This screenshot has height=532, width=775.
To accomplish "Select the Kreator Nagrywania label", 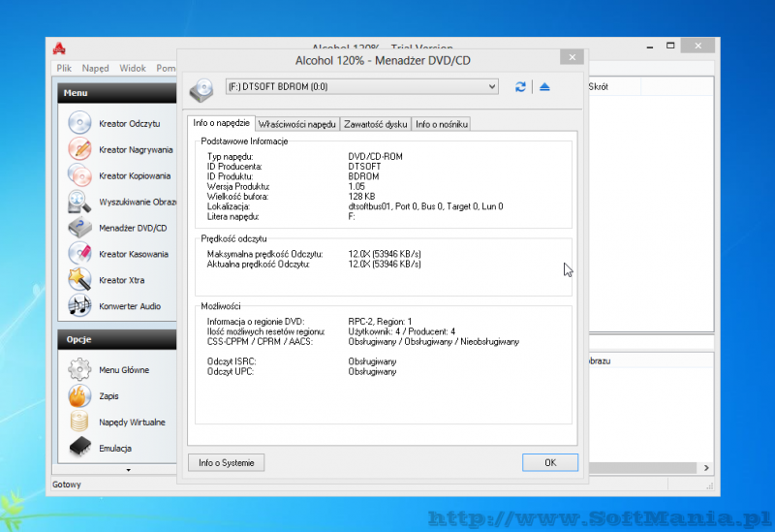I will [136, 150].
